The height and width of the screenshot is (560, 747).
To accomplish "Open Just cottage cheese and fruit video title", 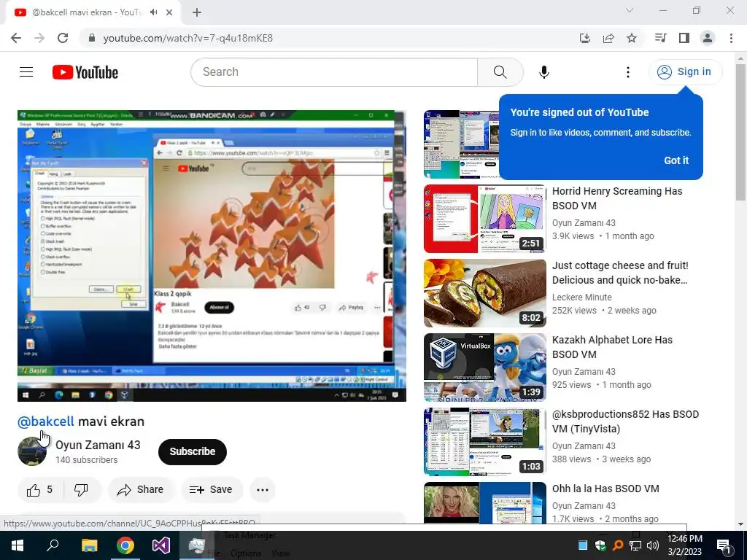I will pos(620,273).
